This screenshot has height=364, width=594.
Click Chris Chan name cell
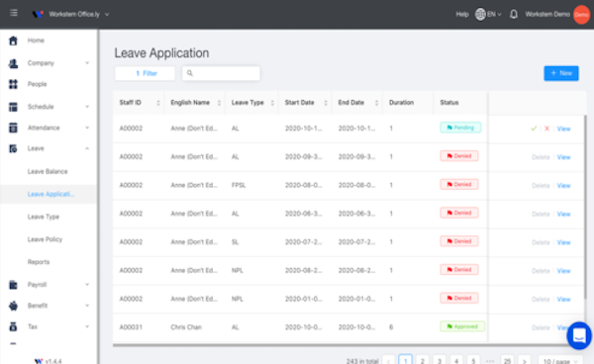click(x=186, y=327)
